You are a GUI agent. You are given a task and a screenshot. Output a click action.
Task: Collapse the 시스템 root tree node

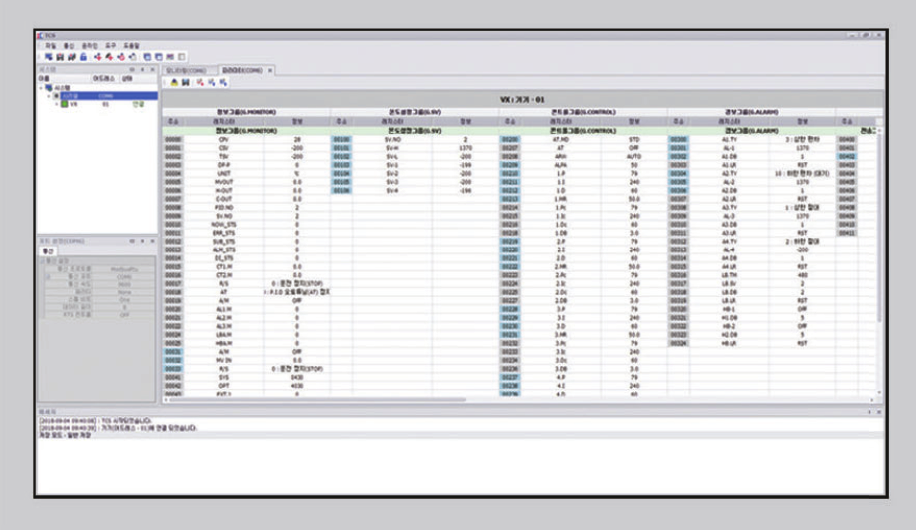pos(41,87)
